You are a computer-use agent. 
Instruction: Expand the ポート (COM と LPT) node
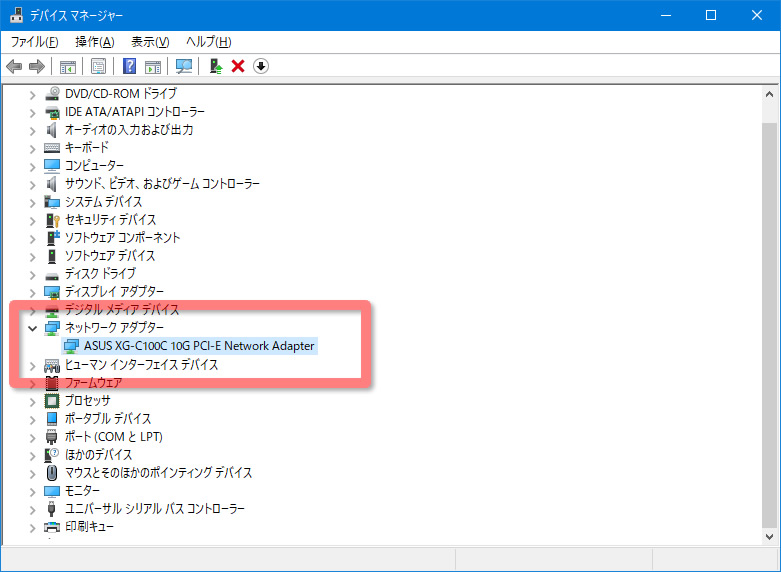(x=32, y=438)
